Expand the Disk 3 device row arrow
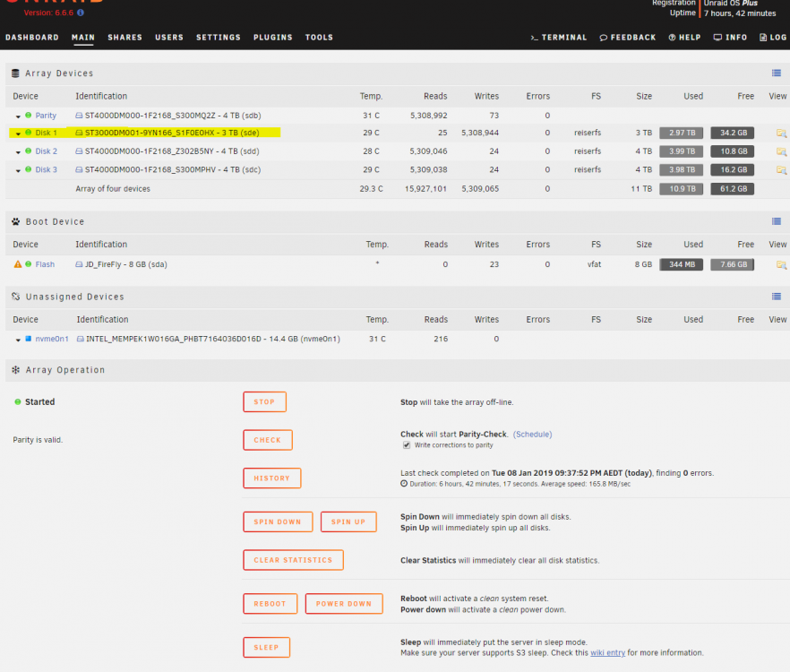The height and width of the screenshot is (672, 790). tap(18, 170)
